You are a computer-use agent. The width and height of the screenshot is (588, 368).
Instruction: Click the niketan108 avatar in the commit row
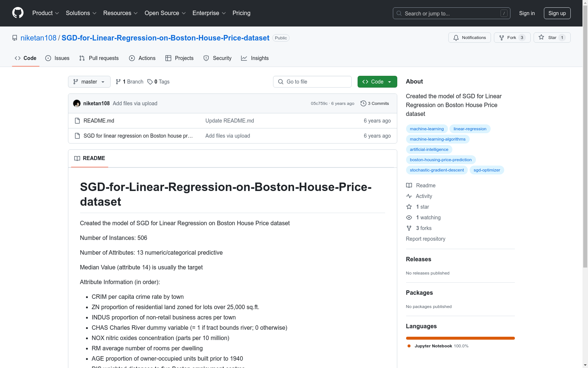pyautogui.click(x=77, y=103)
